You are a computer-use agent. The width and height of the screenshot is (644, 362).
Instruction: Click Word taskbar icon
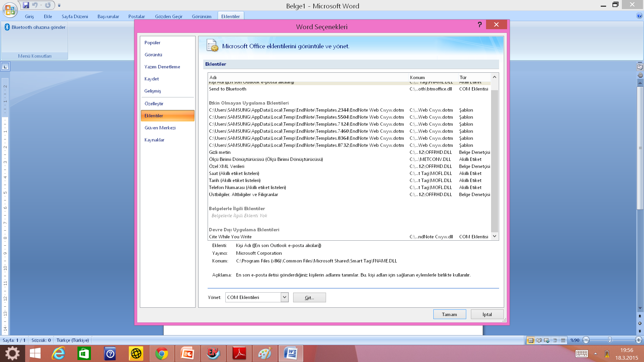point(291,354)
